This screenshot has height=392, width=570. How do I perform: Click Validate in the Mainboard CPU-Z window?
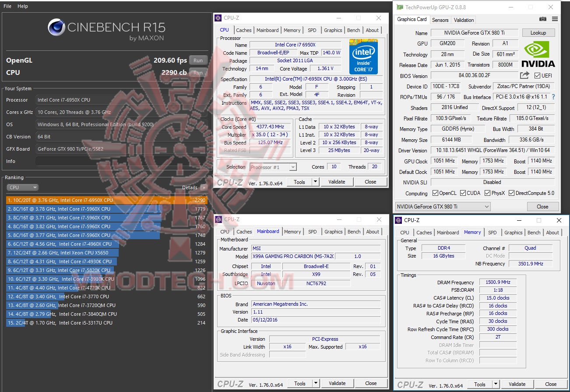[x=337, y=384]
